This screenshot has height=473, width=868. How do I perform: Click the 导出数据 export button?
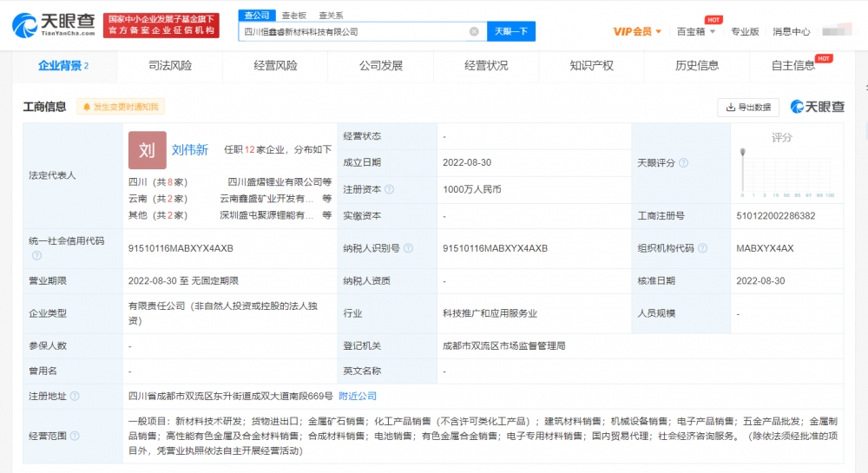[x=748, y=108]
